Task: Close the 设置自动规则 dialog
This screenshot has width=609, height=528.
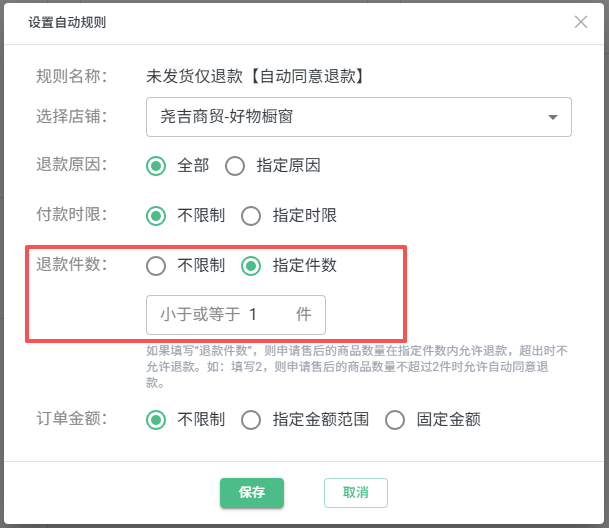Action: pos(581,22)
